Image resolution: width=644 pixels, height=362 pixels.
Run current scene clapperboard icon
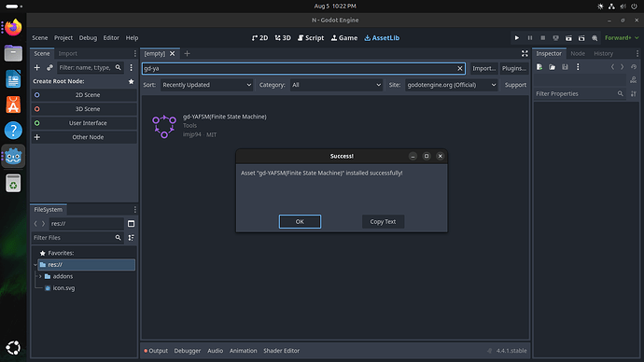(x=568, y=37)
